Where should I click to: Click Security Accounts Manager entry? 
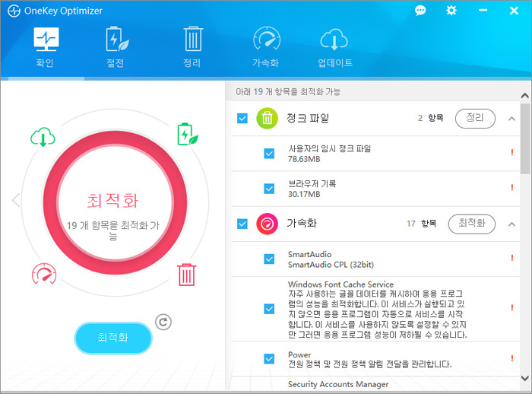(x=338, y=384)
